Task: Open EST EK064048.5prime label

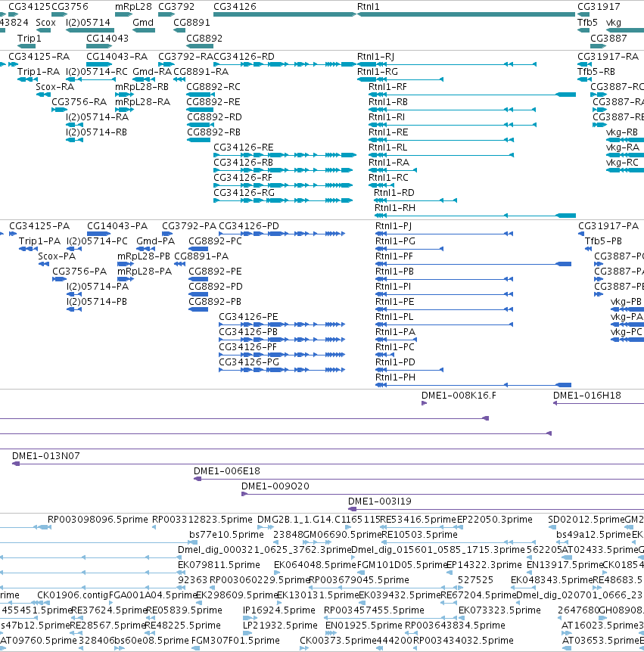Action: click(315, 565)
